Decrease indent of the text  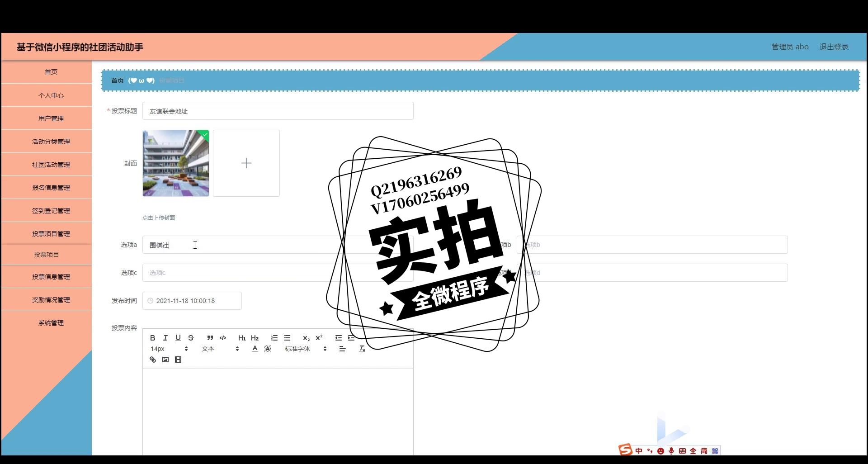339,338
